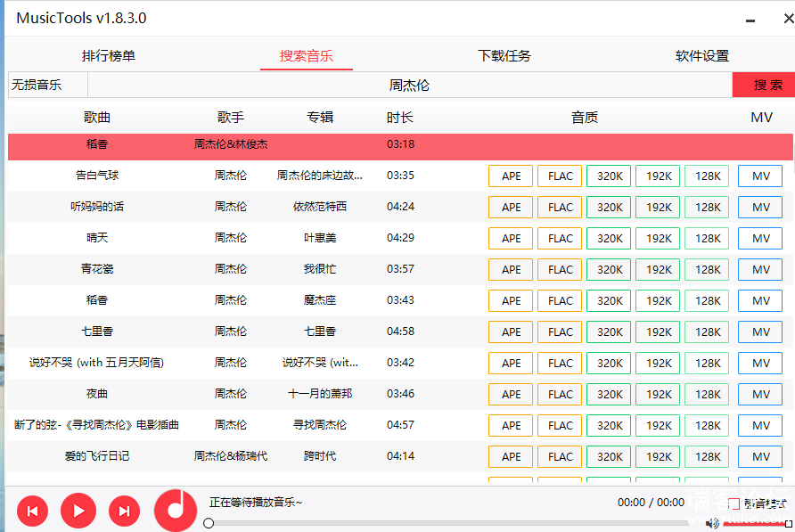Screen dimensions: 795x532
Task: Download 青花瓷 in APE quality
Action: tap(511, 269)
